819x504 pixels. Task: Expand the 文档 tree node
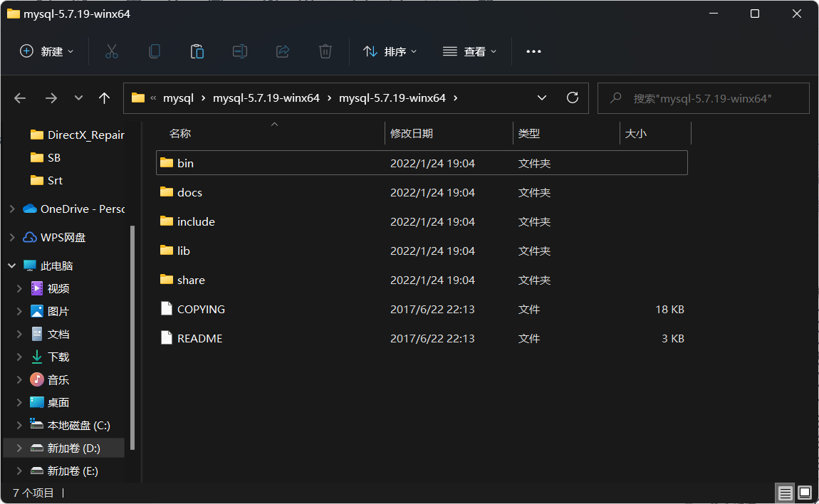19,335
